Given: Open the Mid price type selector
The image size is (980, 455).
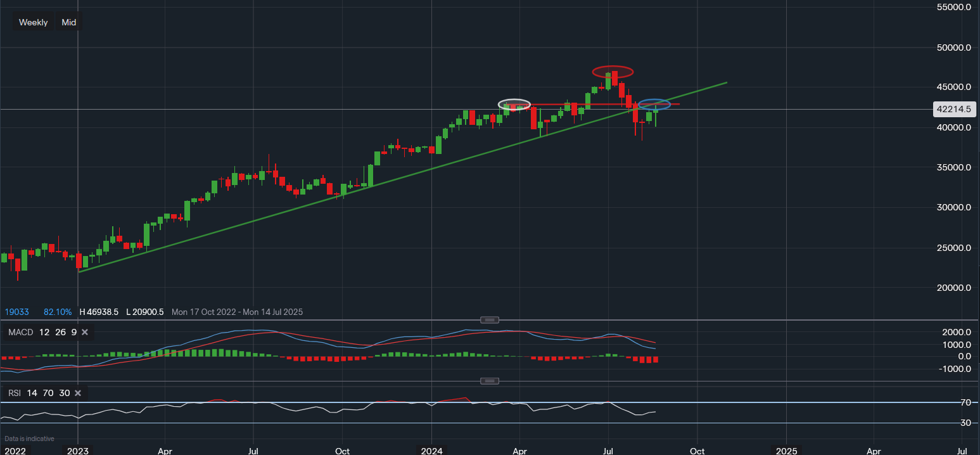Looking at the screenshot, I should [x=68, y=22].
